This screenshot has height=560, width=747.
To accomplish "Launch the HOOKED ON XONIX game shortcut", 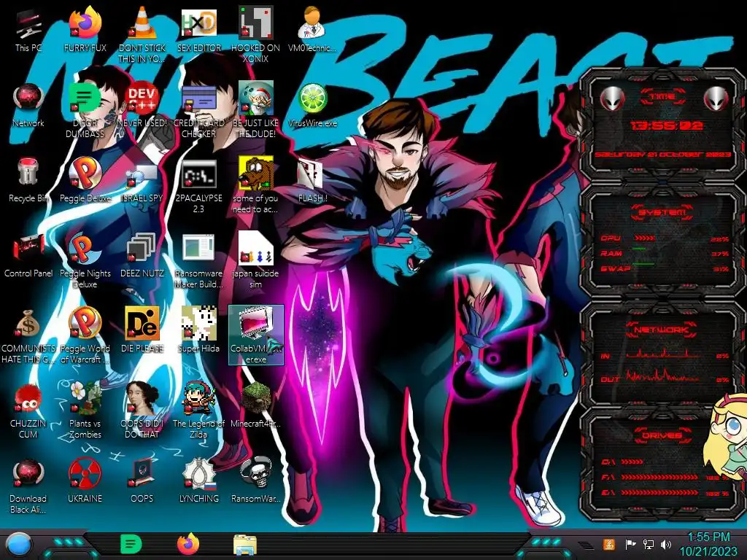I will [256, 34].
